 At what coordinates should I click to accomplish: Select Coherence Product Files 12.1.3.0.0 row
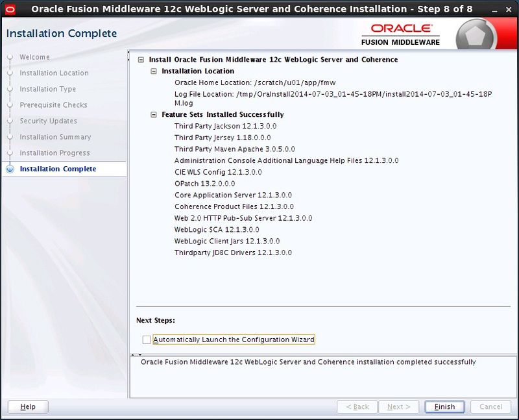234,206
